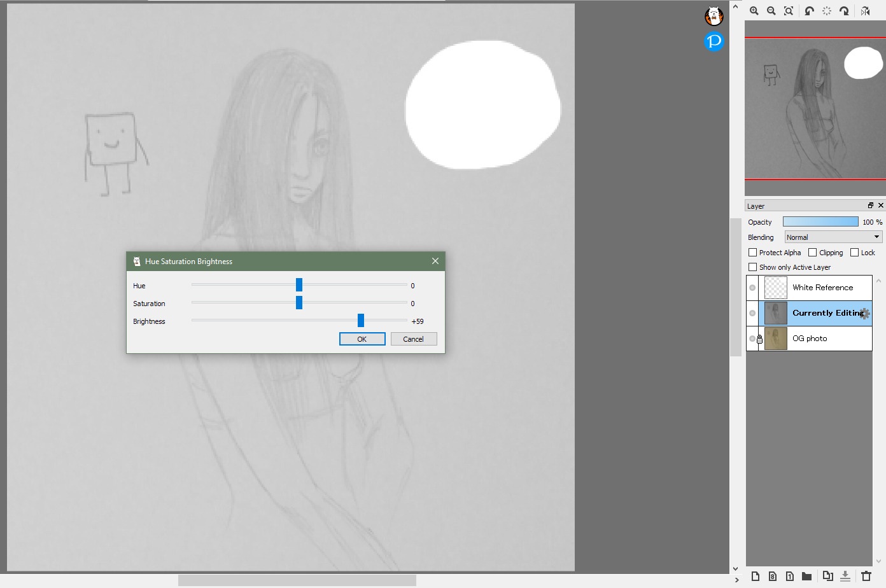Viewport: 886px width, 588px height.
Task: Add a new 8-bit layer
Action: point(773,576)
